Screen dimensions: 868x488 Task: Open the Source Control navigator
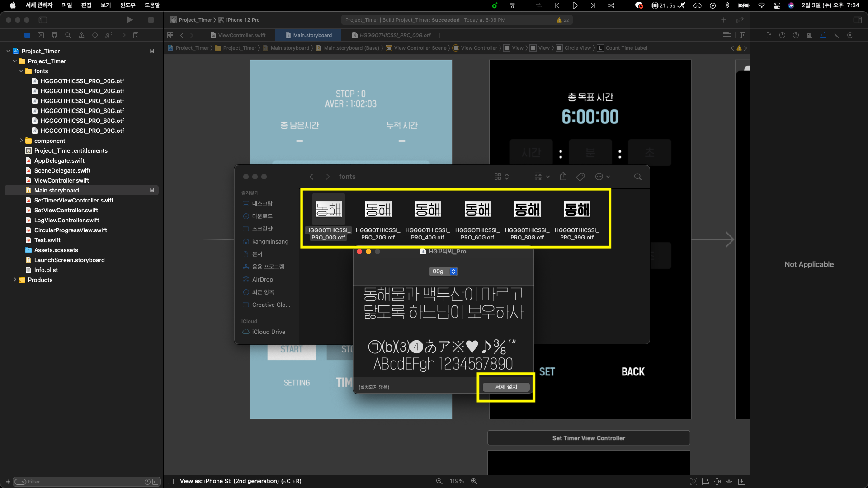tap(41, 35)
